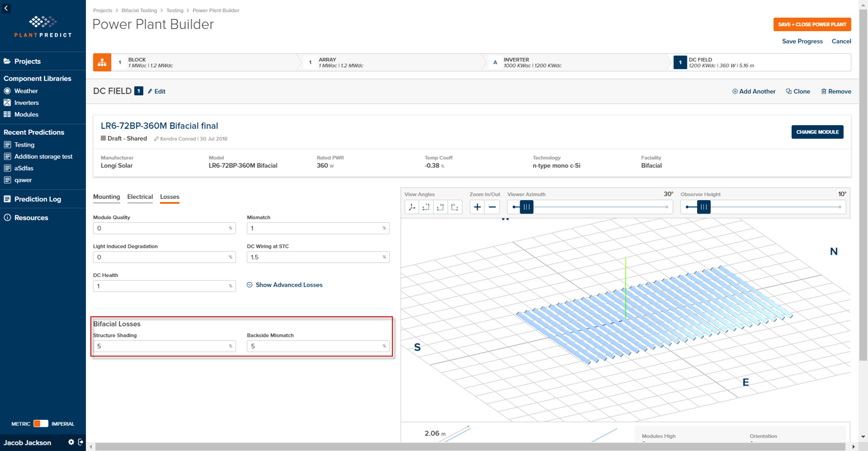Click the DC Wiring at STC field

point(318,257)
